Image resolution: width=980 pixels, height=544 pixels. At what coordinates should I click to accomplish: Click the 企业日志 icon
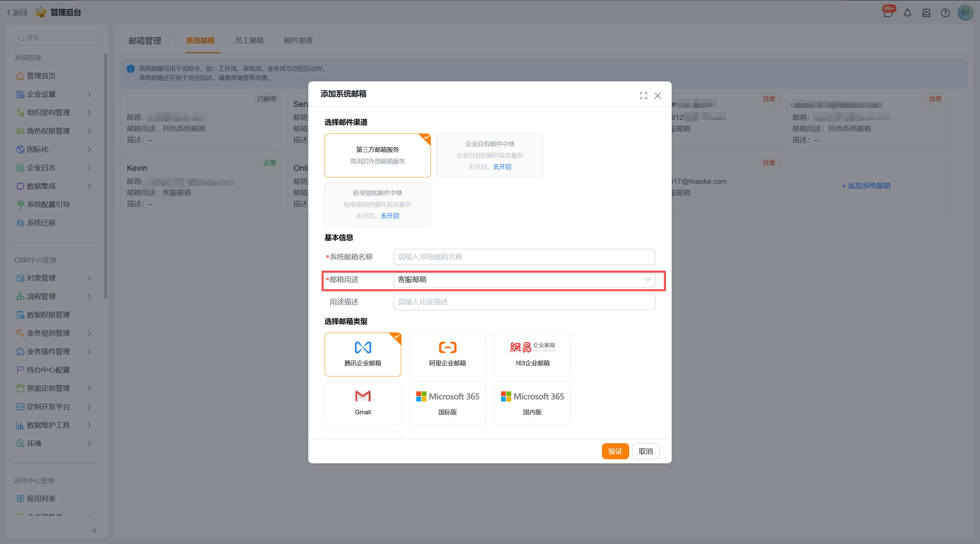(20, 168)
